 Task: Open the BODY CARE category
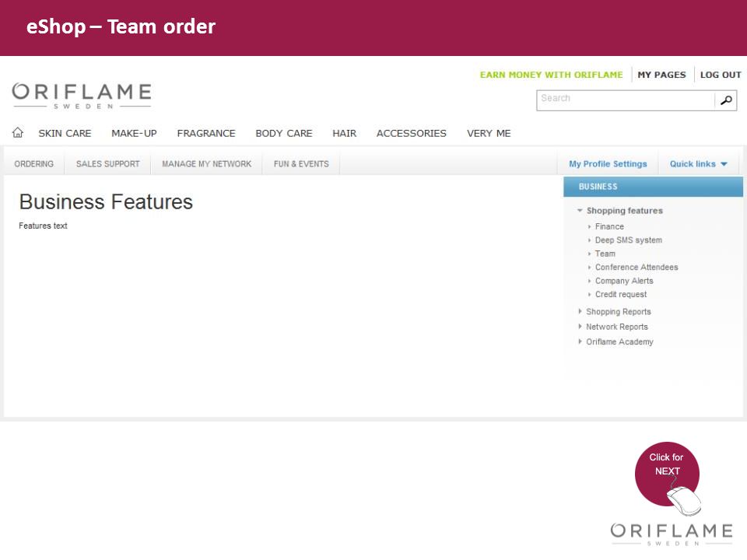coord(284,133)
